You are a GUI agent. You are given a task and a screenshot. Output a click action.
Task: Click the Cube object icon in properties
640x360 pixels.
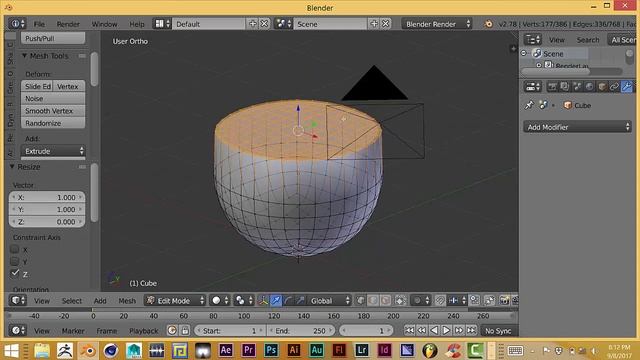(x=568, y=105)
